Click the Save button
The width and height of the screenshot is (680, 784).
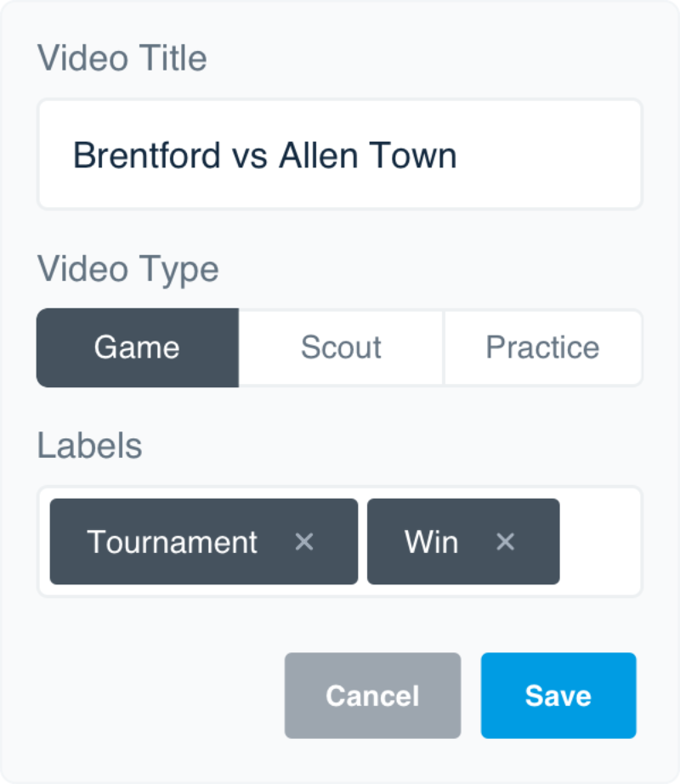(558, 696)
